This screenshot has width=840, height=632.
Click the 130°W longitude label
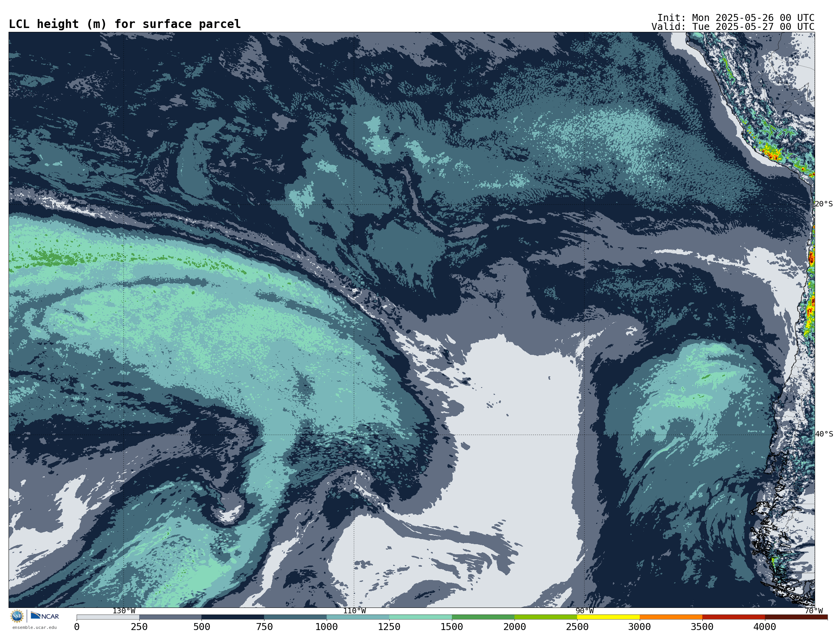(x=124, y=611)
